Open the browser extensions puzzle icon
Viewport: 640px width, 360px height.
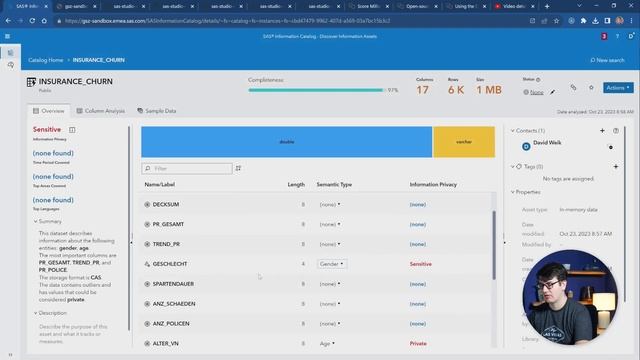click(583, 21)
